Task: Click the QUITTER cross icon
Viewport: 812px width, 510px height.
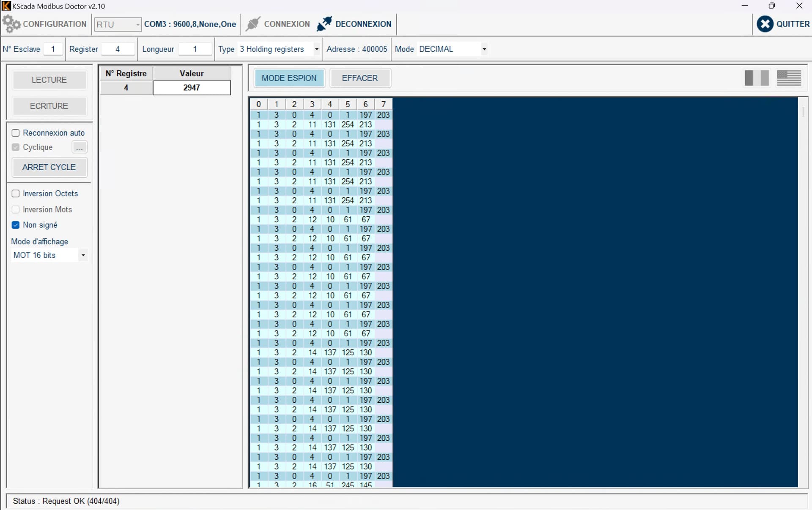Action: coord(765,24)
